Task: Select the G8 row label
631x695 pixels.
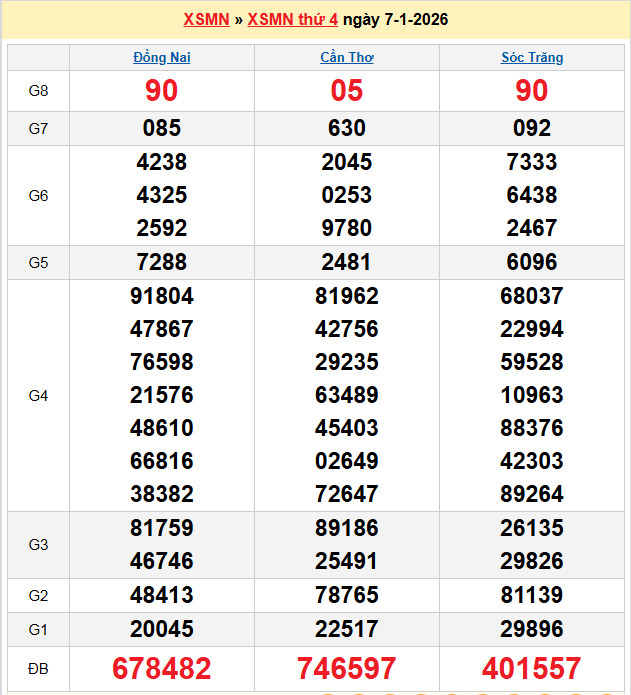Action: point(38,91)
